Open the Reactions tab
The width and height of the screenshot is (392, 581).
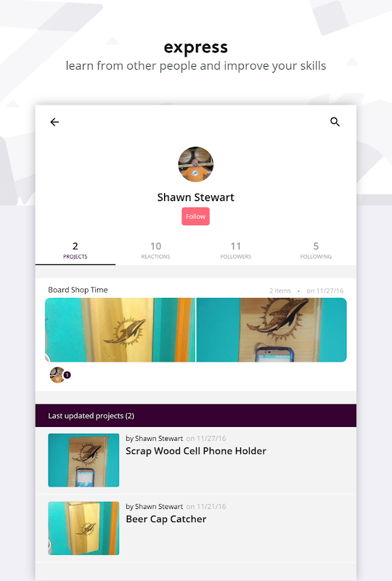tap(155, 251)
